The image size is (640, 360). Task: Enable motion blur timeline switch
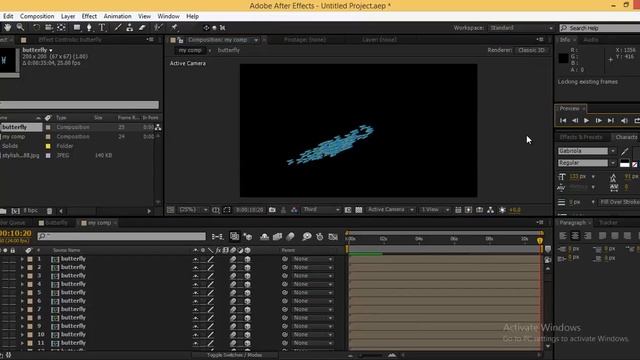pyautogui.click(x=290, y=237)
